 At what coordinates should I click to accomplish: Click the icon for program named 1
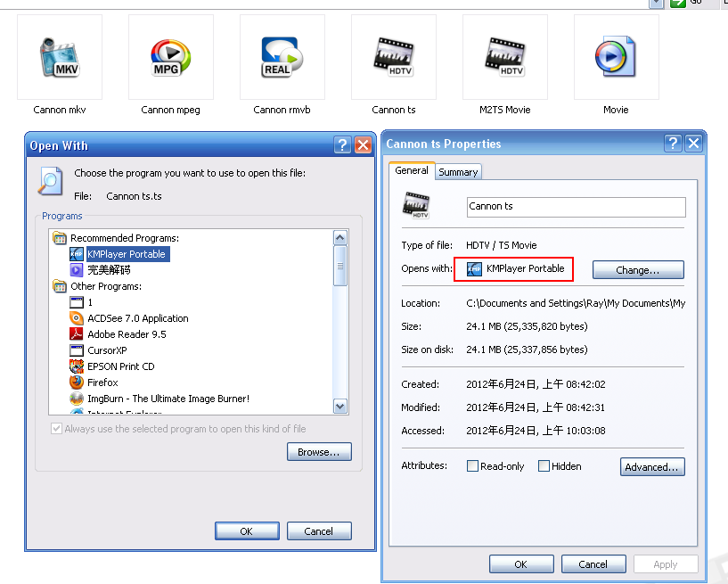coord(76,302)
